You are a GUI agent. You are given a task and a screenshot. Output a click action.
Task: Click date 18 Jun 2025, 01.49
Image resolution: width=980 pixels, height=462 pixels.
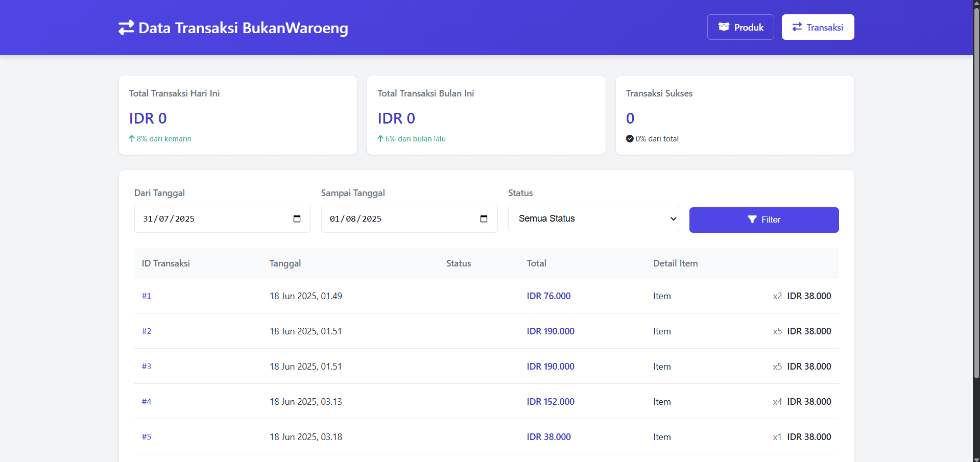[306, 296]
